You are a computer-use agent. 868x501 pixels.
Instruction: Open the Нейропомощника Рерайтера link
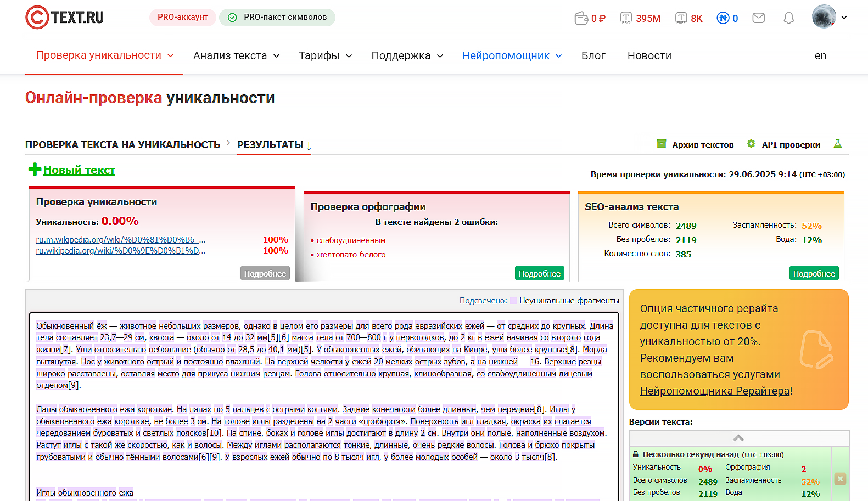tap(715, 391)
